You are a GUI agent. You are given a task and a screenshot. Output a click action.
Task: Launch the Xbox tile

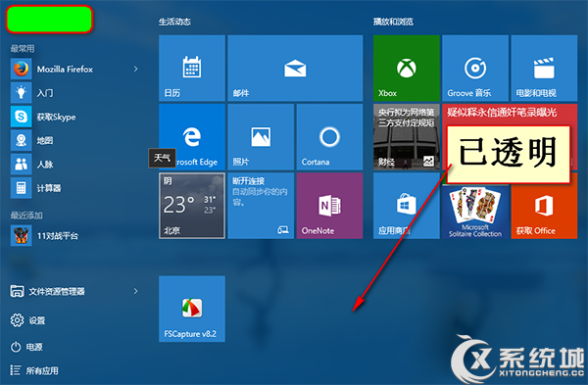click(x=407, y=69)
